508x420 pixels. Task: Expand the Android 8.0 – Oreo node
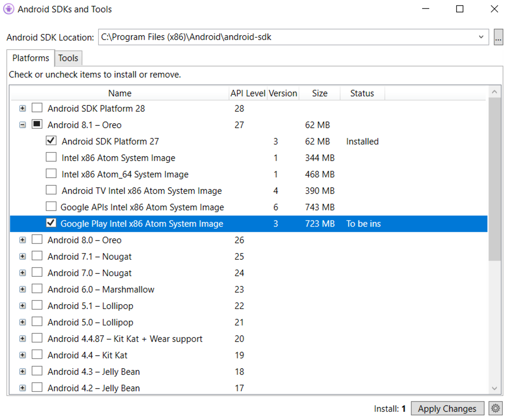(x=22, y=240)
